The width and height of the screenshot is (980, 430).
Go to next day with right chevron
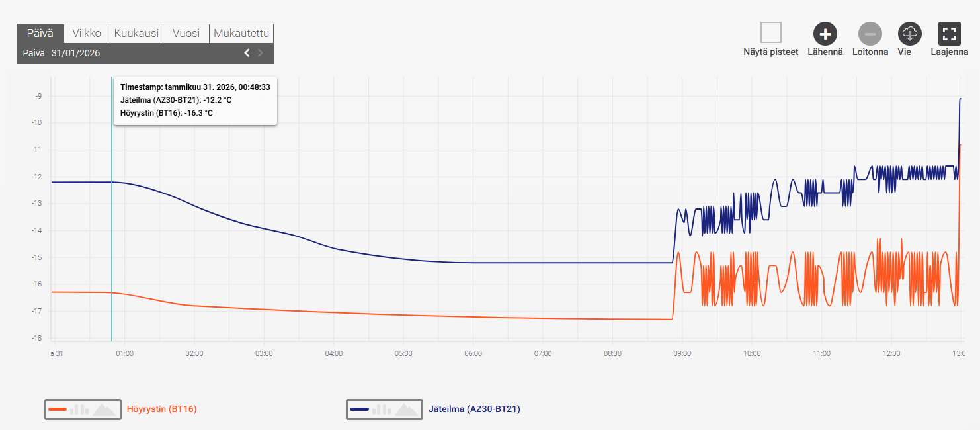261,53
